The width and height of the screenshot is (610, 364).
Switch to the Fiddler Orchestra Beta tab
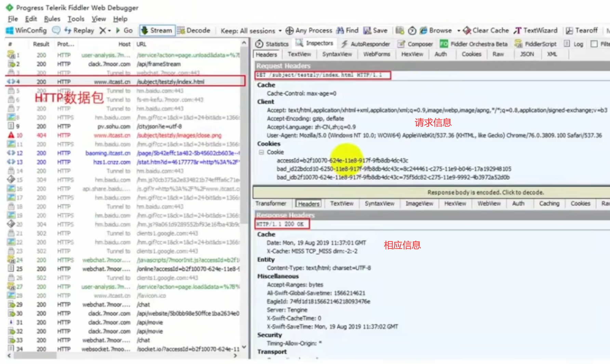pos(474,44)
